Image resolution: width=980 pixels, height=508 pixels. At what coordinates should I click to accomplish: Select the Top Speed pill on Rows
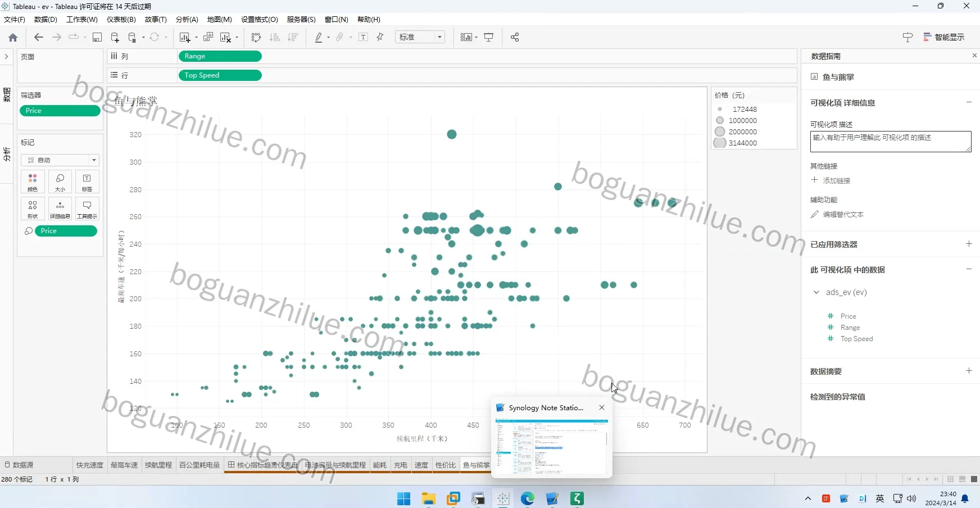[x=220, y=75]
